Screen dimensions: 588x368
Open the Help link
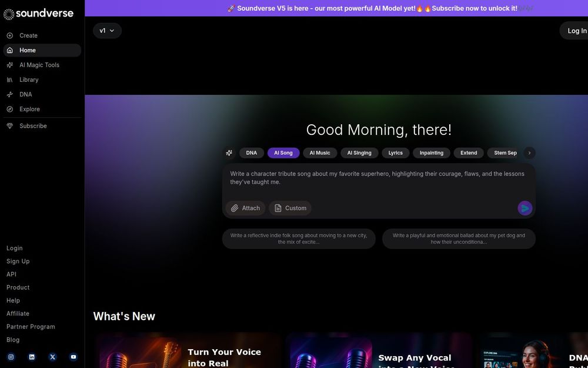13,300
